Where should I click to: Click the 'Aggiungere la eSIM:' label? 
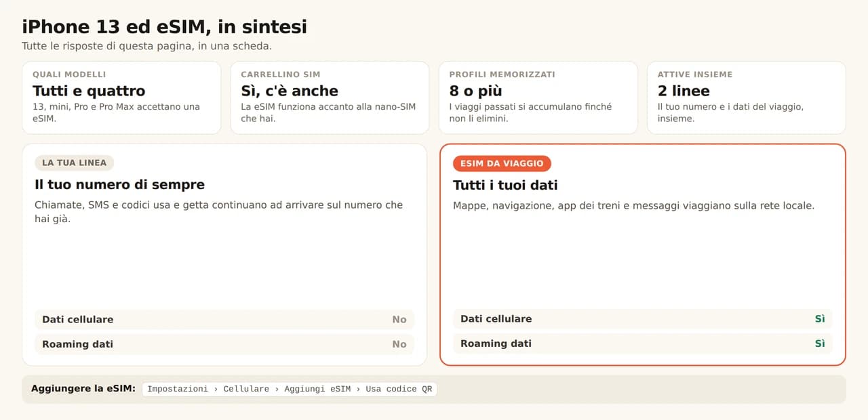[83, 389]
